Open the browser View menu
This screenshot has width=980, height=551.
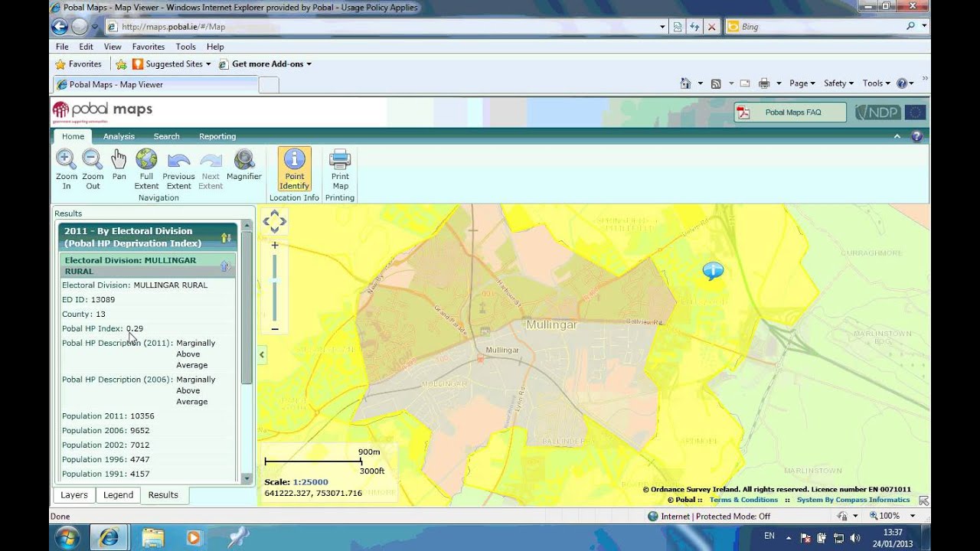coord(113,47)
